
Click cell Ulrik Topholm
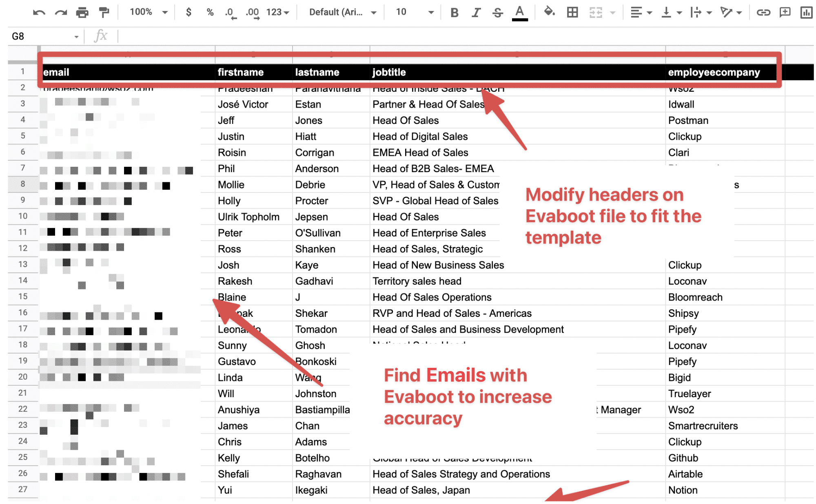[254, 217]
